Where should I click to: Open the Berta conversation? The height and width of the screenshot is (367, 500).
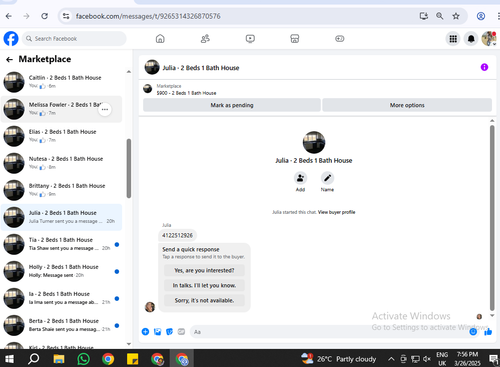[61, 325]
